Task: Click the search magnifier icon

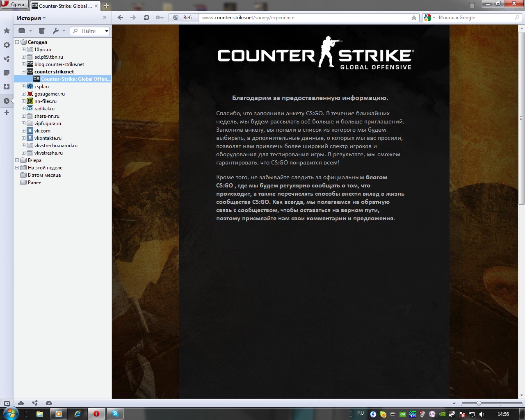Action: coord(517,18)
